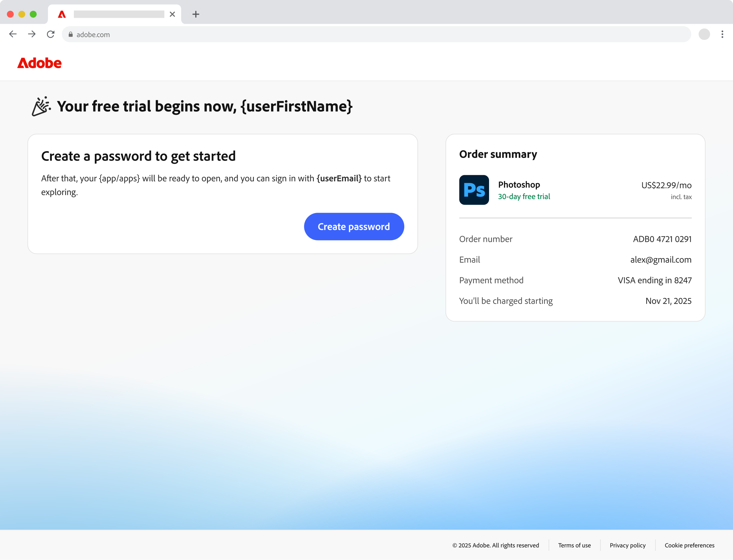Click the '{userEmail}' placeholder text

339,178
